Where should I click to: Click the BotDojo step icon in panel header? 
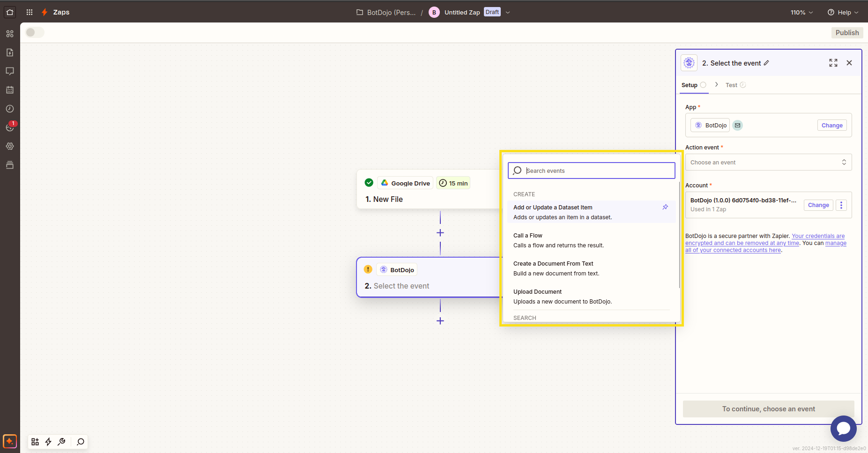pos(689,63)
